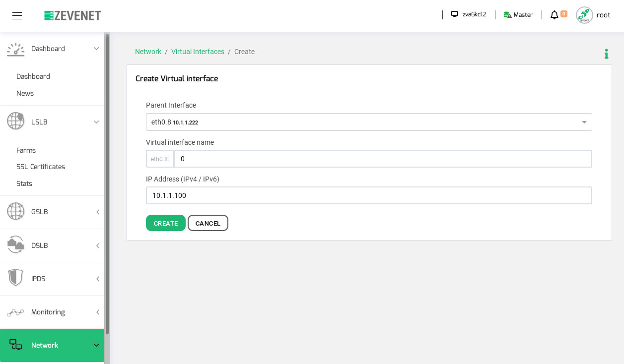Click the ZEVENET logo
The width and height of the screenshot is (624, 364).
point(72,16)
